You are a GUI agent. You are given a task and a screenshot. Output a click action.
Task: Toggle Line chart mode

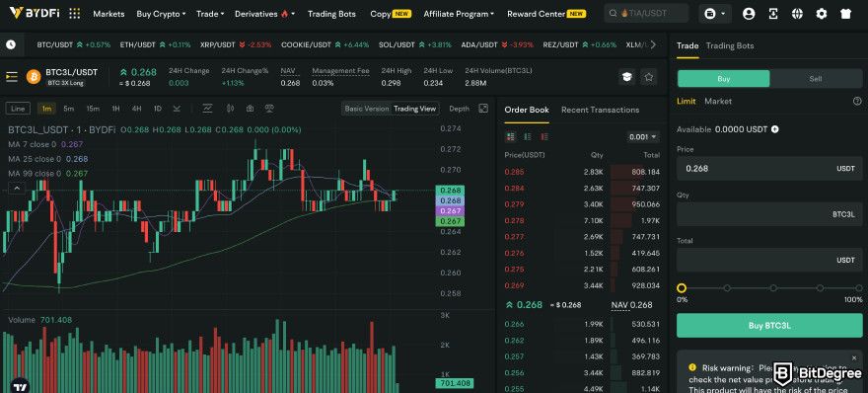19,109
